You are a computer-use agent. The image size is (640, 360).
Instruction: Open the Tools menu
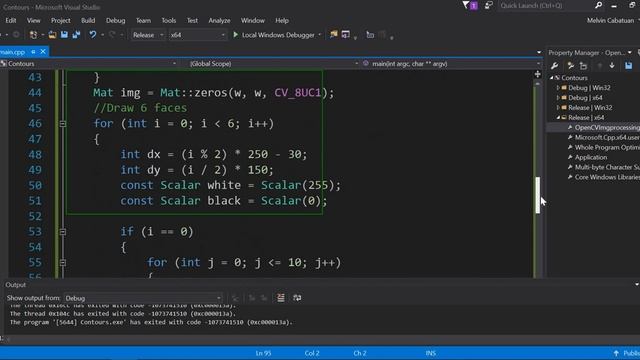pos(169,20)
